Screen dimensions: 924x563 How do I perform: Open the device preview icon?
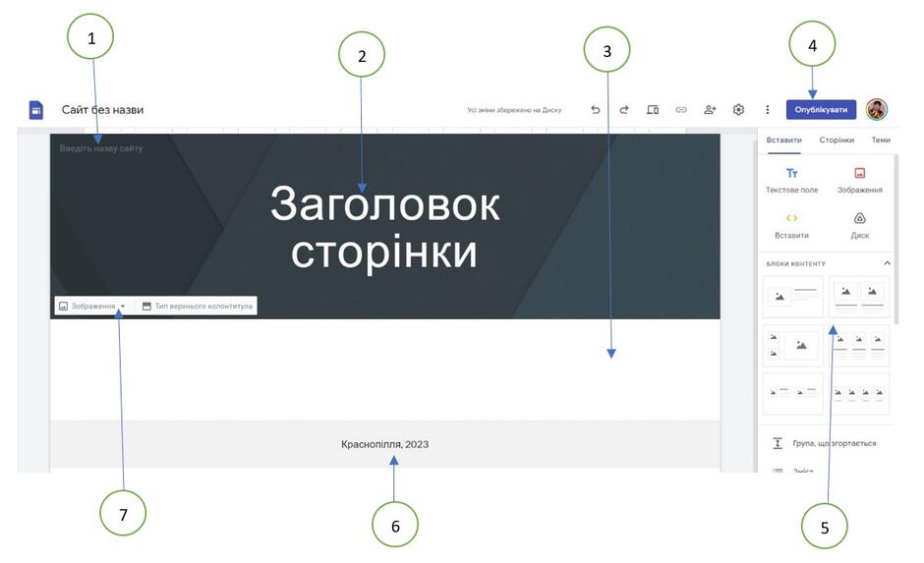[653, 109]
